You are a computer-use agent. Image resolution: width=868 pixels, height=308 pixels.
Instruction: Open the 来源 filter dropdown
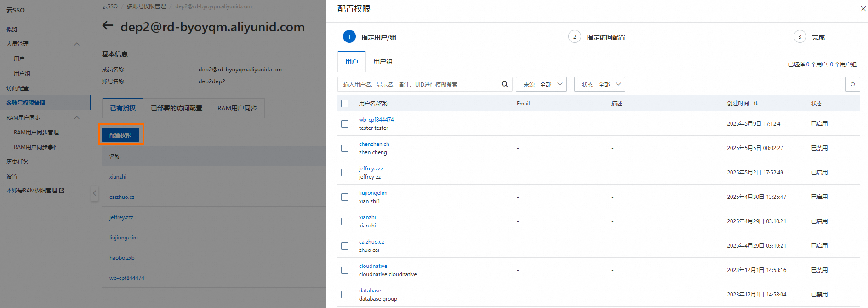coord(541,84)
